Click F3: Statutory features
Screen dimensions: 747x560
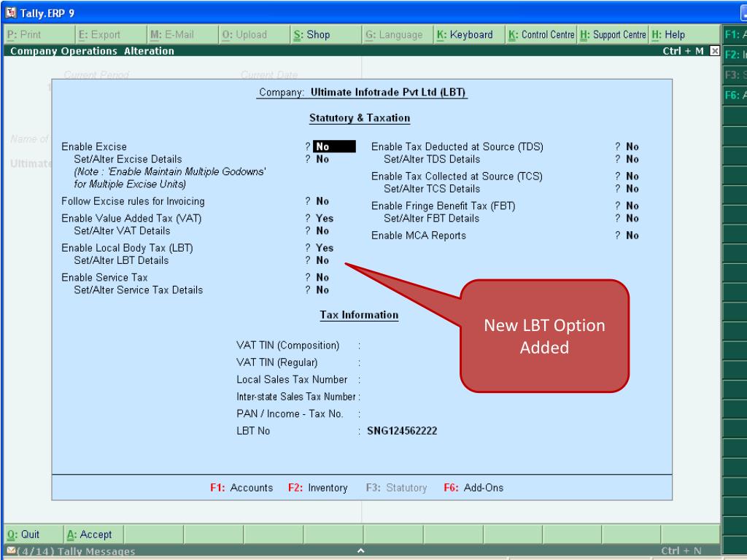396,488
